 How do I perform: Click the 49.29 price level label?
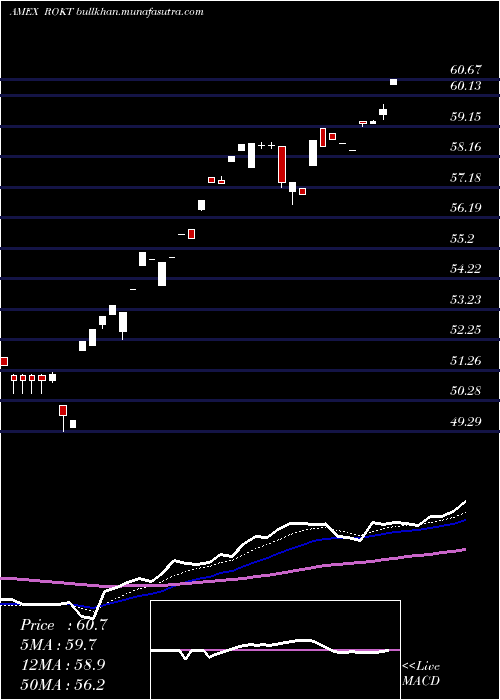tap(466, 421)
